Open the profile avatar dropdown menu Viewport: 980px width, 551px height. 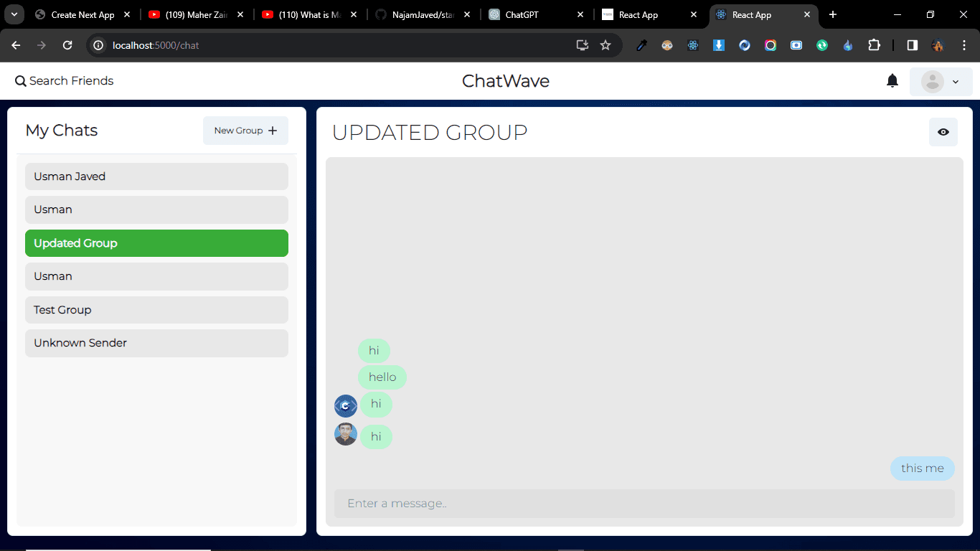coord(941,82)
